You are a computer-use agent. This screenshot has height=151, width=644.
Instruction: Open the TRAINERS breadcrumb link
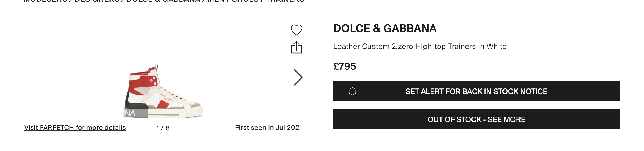pyautogui.click(x=285, y=1)
